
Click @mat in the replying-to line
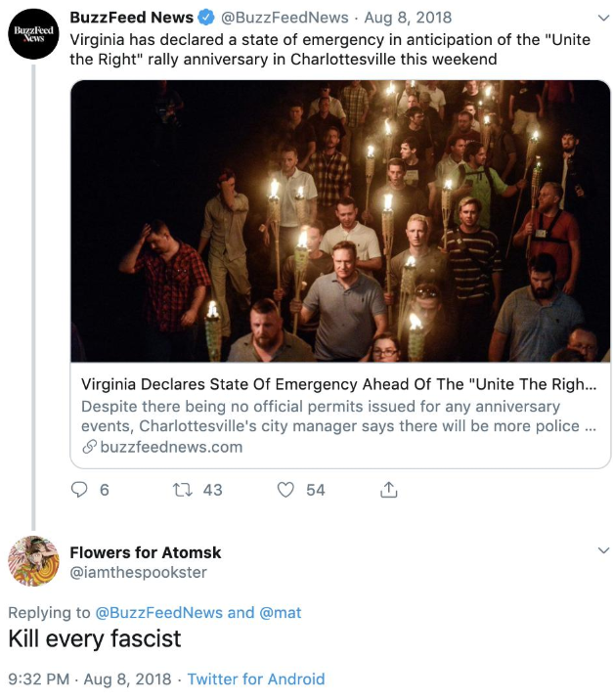coord(280,612)
